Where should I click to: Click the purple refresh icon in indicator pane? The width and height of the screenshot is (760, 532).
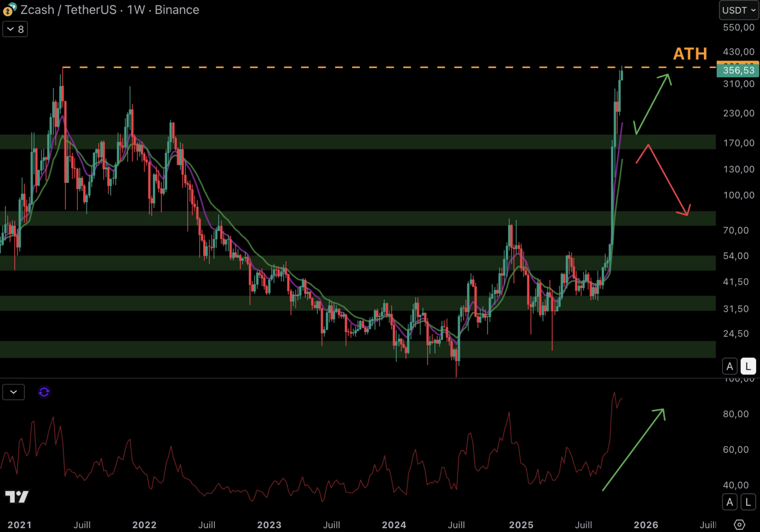point(44,392)
